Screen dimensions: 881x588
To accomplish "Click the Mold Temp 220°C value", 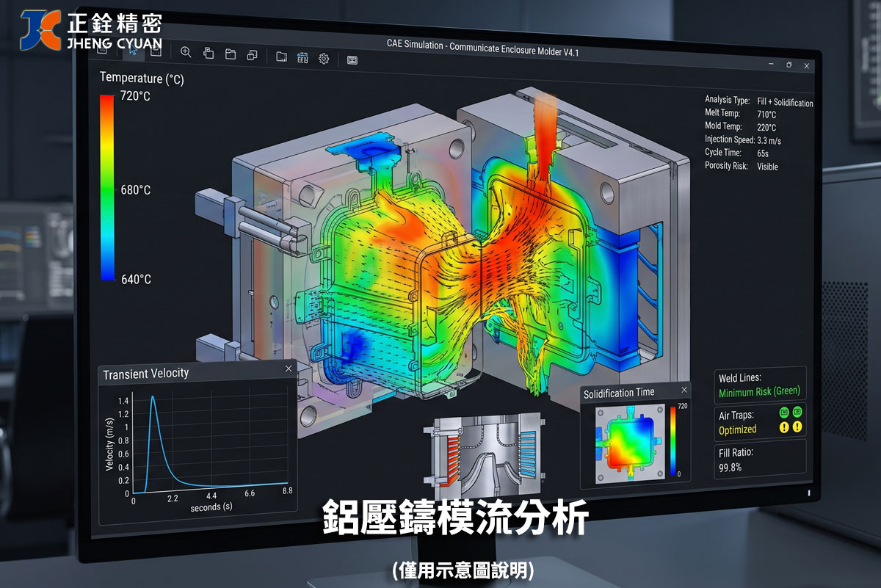I will pyautogui.click(x=766, y=127).
